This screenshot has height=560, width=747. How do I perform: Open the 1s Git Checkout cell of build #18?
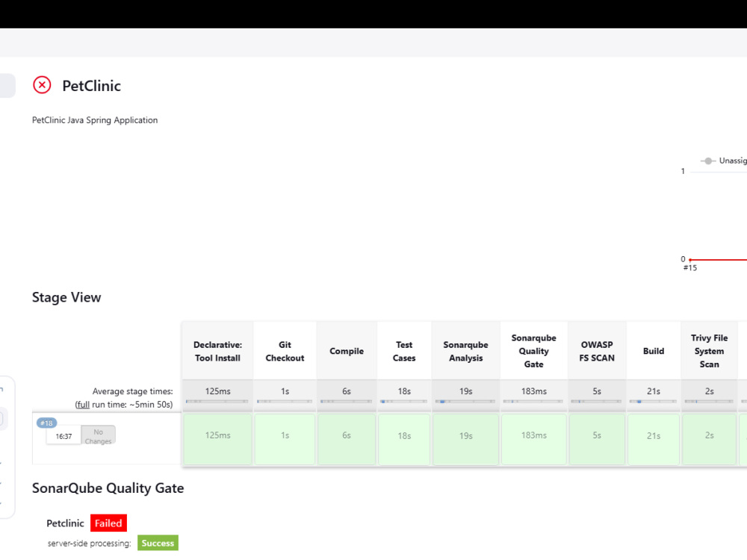pyautogui.click(x=285, y=438)
